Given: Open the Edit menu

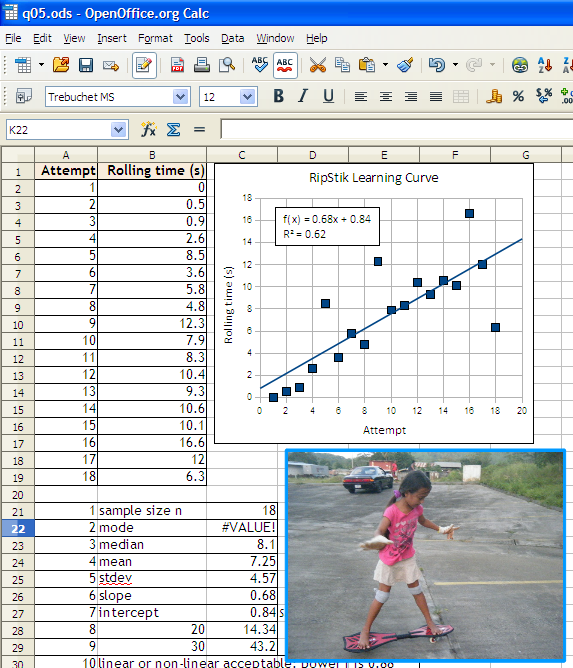Looking at the screenshot, I should 42,38.
